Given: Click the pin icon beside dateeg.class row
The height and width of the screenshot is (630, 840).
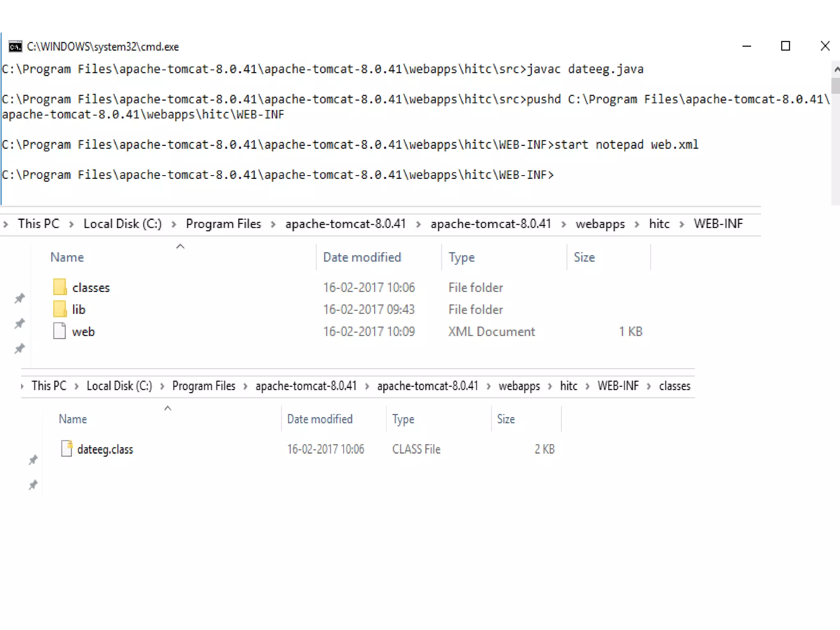Looking at the screenshot, I should pos(33,460).
